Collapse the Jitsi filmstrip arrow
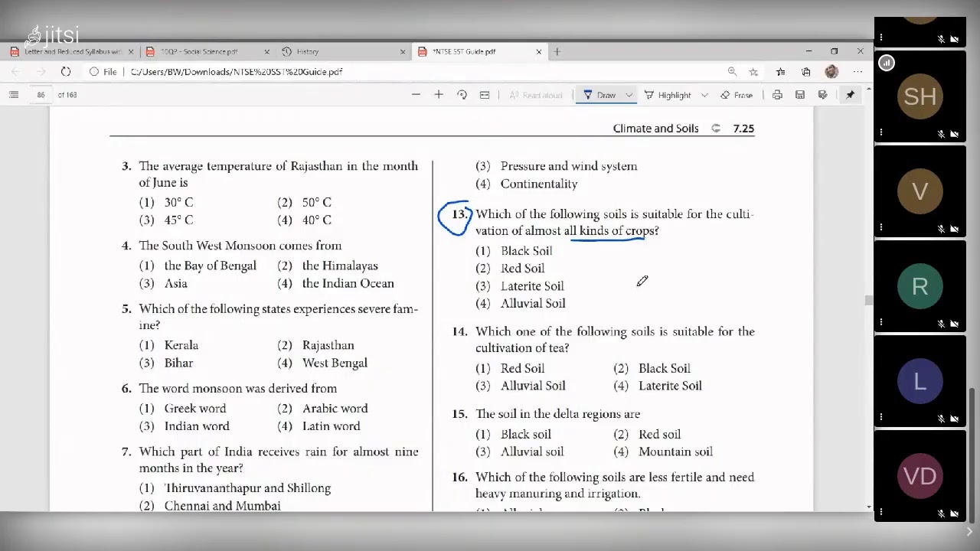980x551 pixels. click(x=969, y=532)
